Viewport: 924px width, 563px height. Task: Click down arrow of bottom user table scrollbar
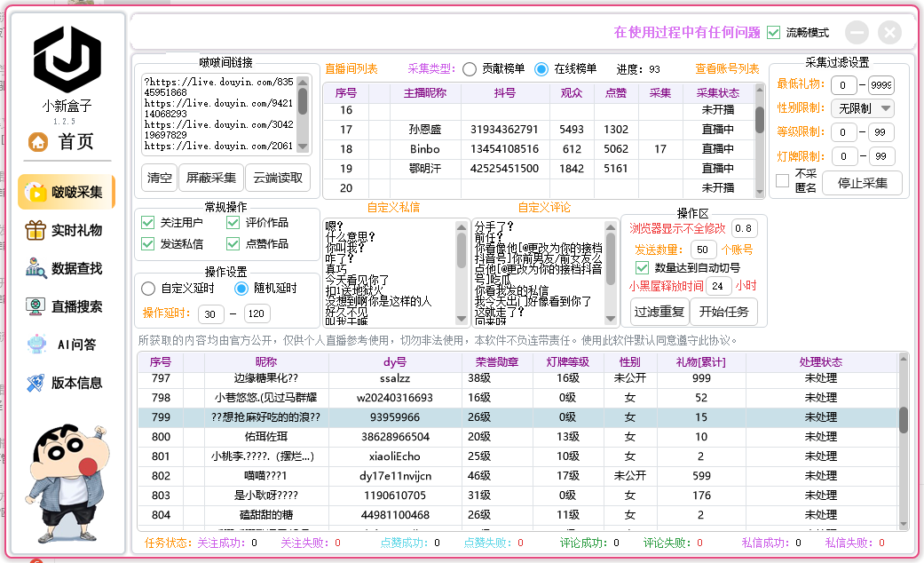coord(904,524)
